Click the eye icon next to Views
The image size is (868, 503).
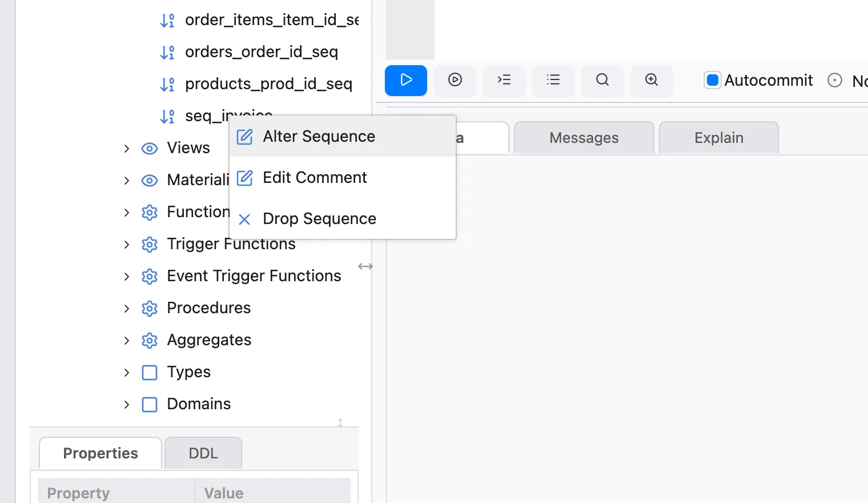(x=150, y=149)
